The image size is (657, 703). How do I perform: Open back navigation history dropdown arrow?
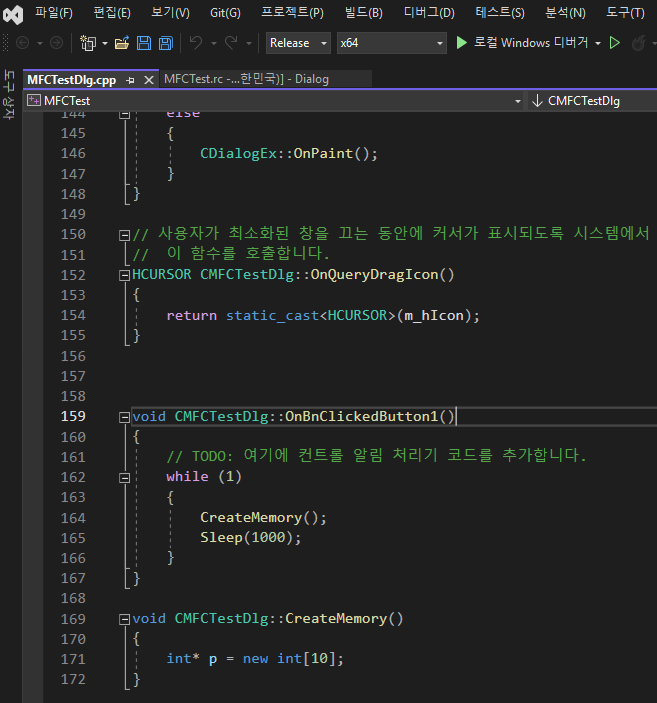point(40,43)
